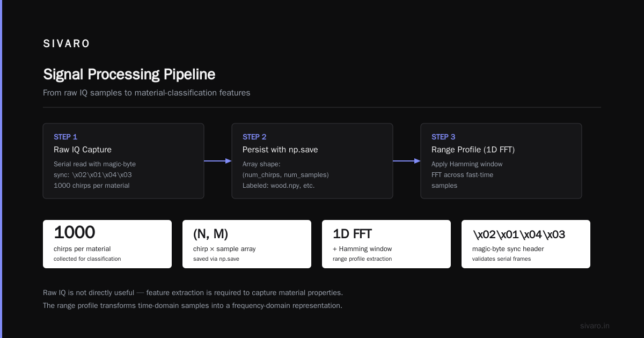Click the '(N, M)' stat value
The height and width of the screenshot is (338, 644).
point(211,234)
